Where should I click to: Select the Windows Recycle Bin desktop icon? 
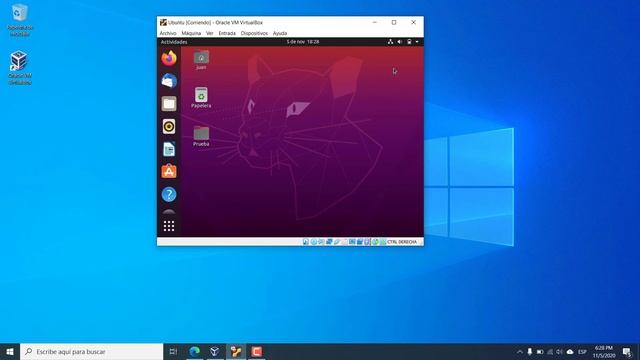(20, 20)
